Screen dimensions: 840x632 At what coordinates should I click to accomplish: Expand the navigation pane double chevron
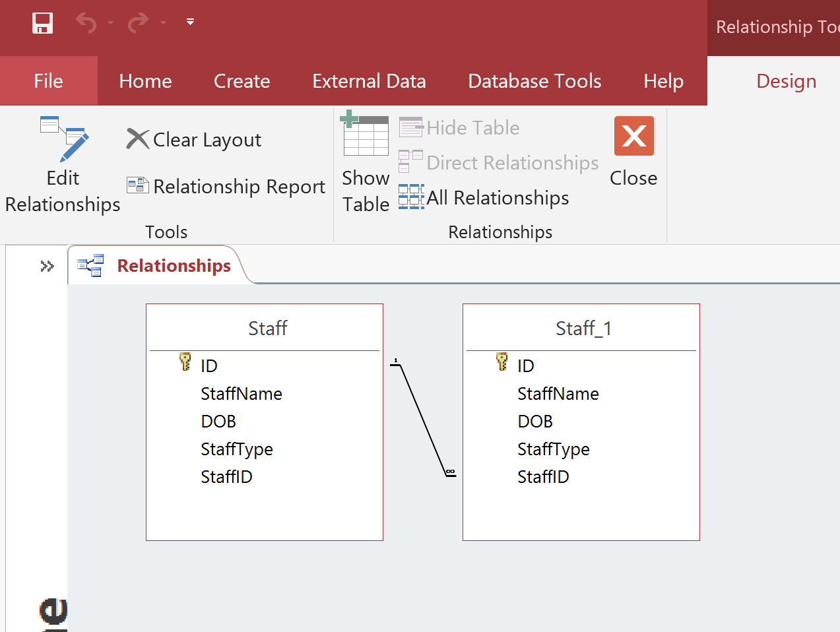(47, 267)
